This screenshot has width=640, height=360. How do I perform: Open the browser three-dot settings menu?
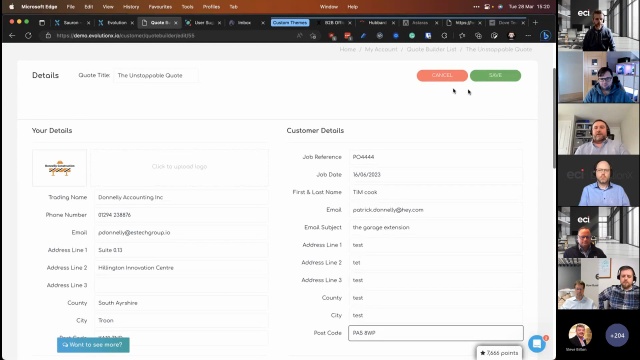(x=528, y=36)
